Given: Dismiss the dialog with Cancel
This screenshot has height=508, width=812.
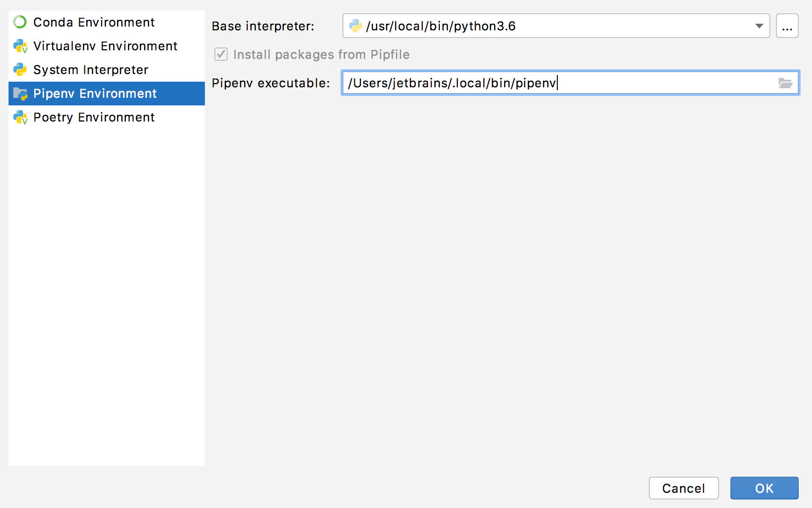Looking at the screenshot, I should click(683, 488).
